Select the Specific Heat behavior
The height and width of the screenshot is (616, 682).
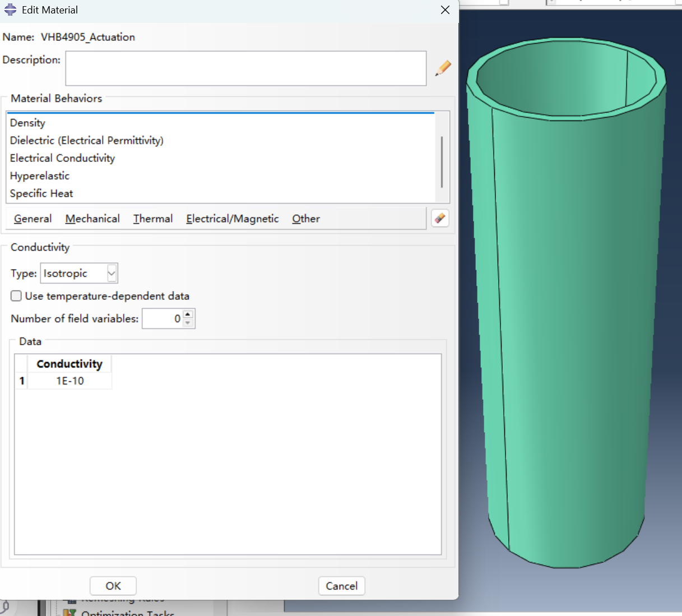[221, 193]
